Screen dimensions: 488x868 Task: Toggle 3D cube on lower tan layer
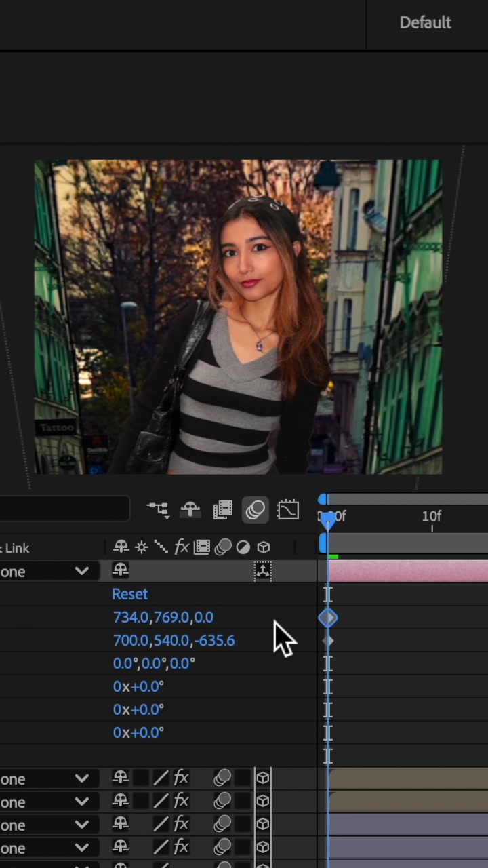(263, 801)
